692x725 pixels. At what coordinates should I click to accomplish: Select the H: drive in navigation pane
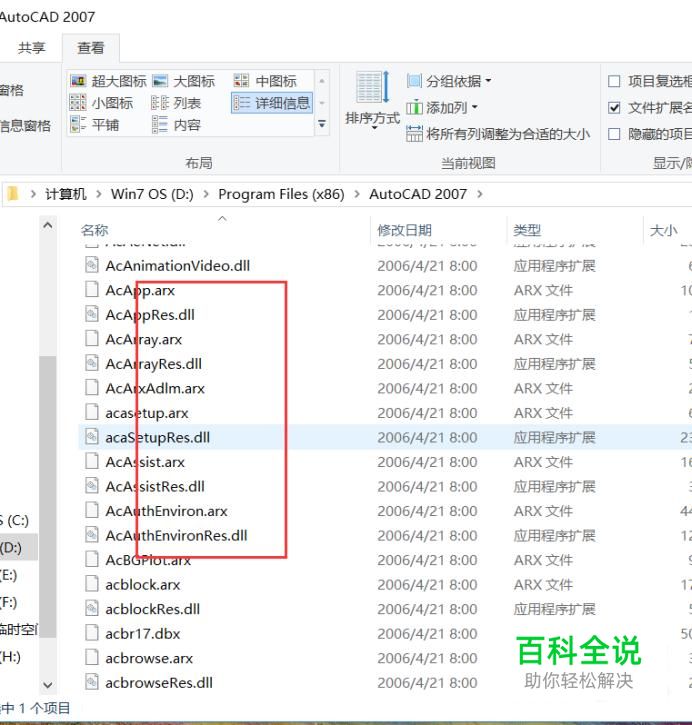click(10, 657)
